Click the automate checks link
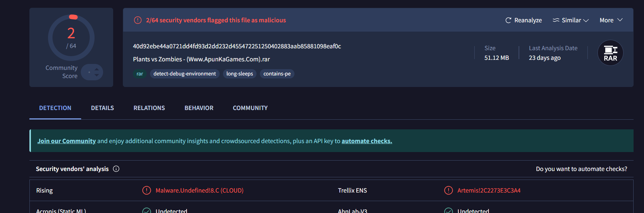This screenshot has height=213, width=644. click(x=367, y=141)
